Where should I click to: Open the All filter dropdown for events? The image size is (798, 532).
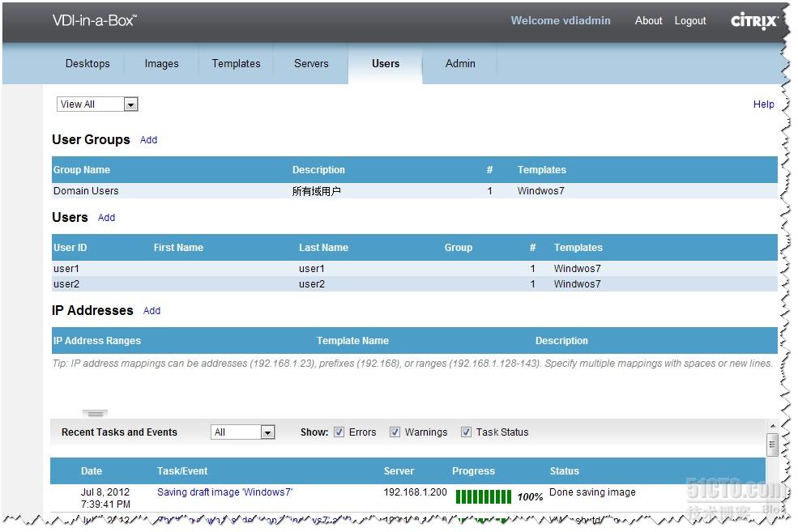[x=243, y=432]
